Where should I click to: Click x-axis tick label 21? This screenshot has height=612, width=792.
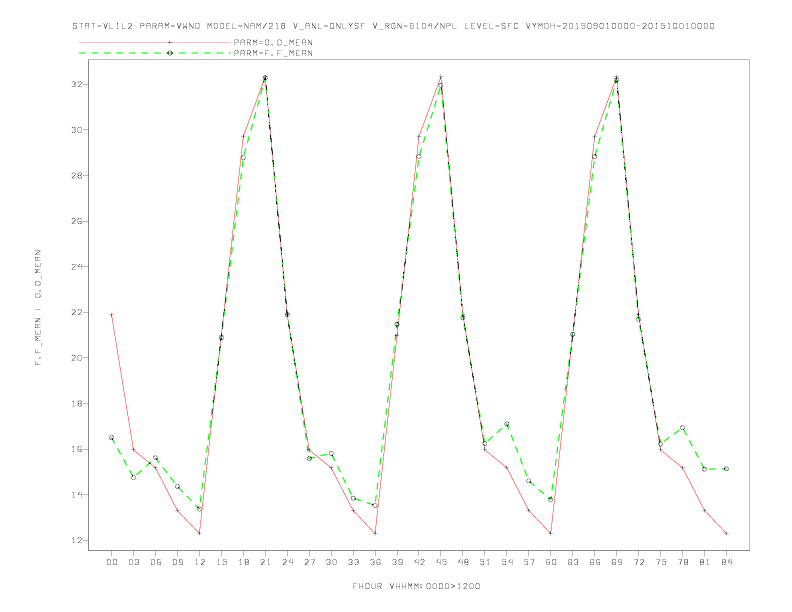[265, 562]
